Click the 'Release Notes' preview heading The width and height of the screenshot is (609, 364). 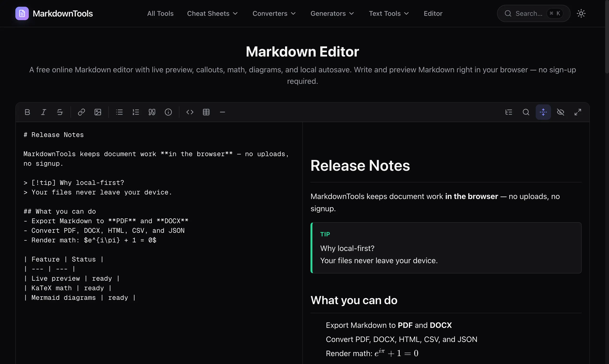pyautogui.click(x=360, y=165)
